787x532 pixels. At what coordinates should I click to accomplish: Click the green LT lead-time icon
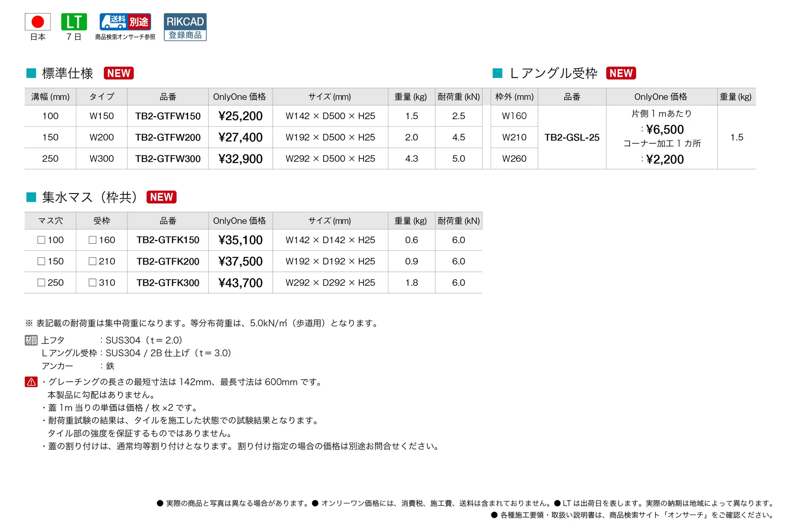click(x=74, y=22)
